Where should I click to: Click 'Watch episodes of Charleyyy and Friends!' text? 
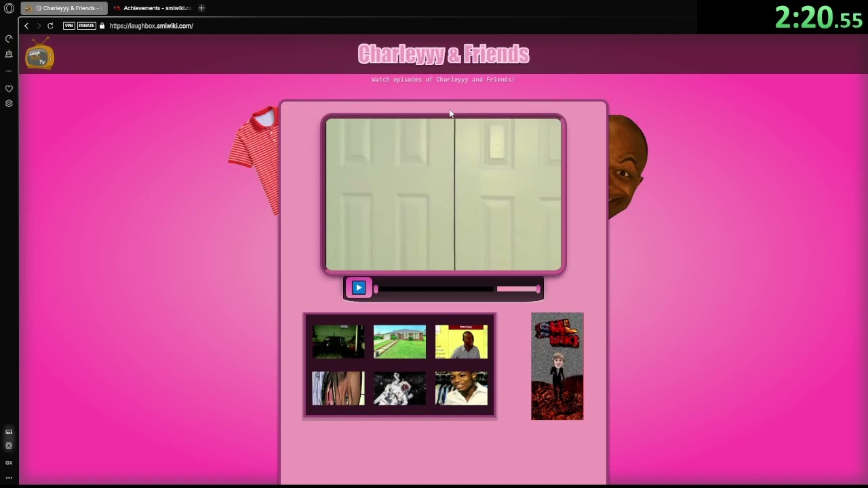click(443, 79)
